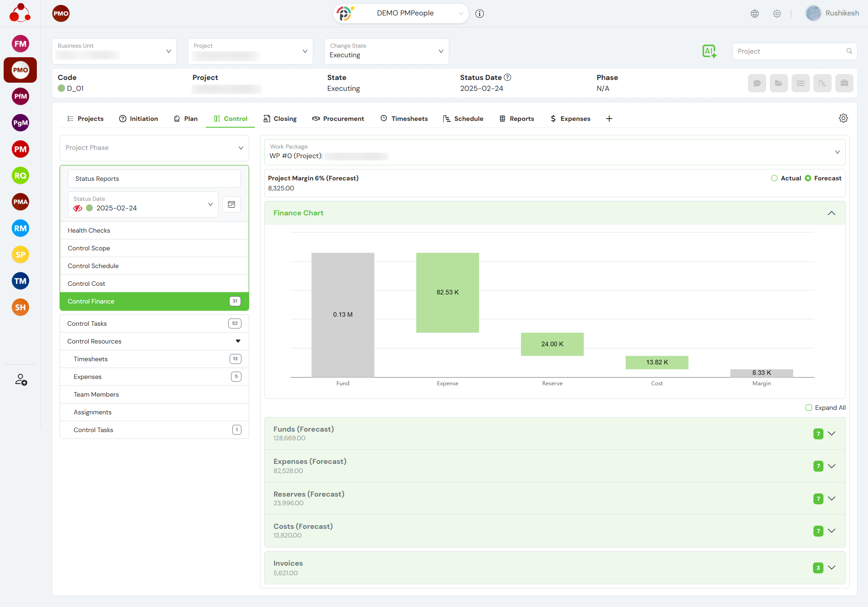The height and width of the screenshot is (607, 868).
Task: Expand the Funds (Forecast) section
Action: pos(831,433)
